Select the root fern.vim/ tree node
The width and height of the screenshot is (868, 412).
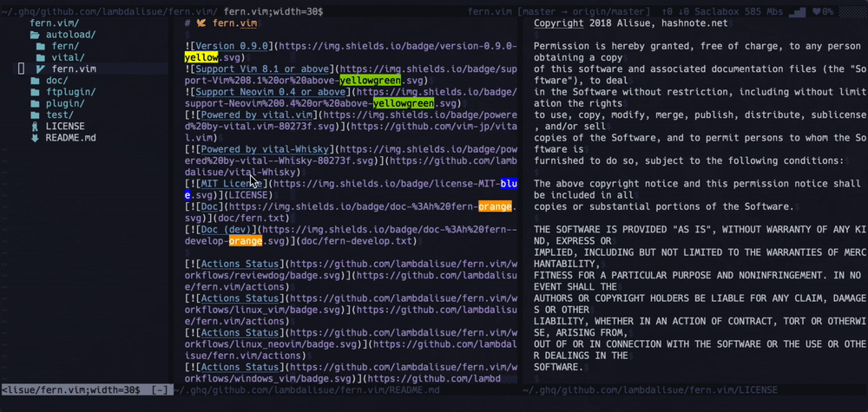(54, 23)
